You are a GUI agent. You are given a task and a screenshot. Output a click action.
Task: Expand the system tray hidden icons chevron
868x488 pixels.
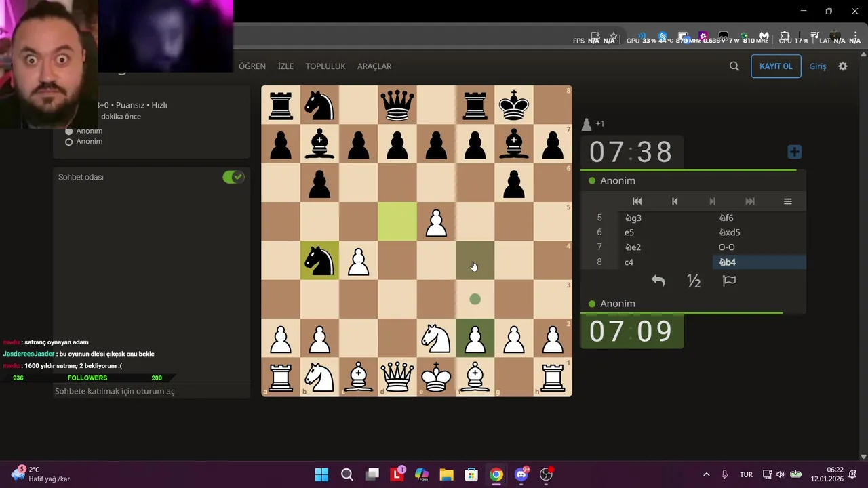pyautogui.click(x=706, y=474)
